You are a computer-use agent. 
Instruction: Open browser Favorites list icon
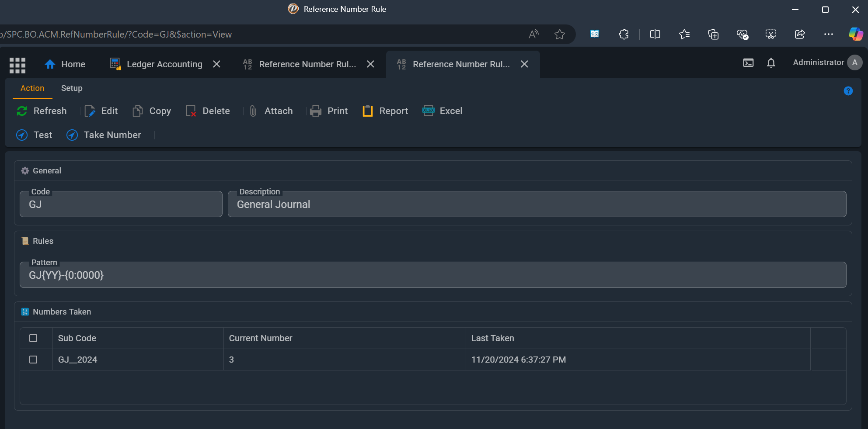(x=684, y=34)
